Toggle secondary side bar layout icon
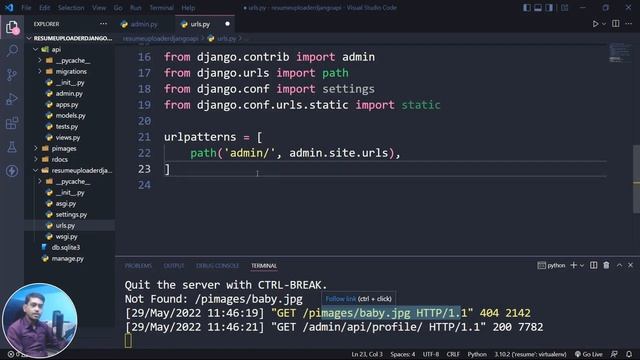The image size is (640, 360). [x=549, y=7]
